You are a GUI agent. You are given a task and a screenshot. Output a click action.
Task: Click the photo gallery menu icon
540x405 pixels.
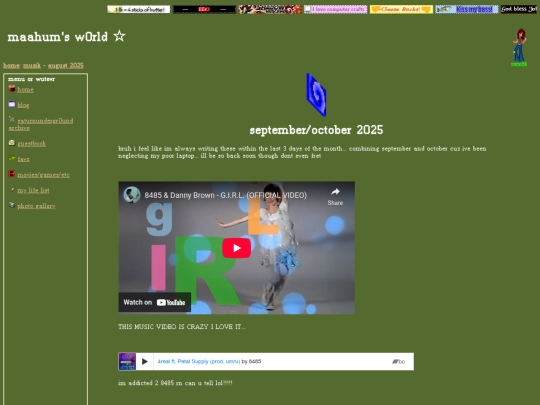pyautogui.click(x=12, y=205)
